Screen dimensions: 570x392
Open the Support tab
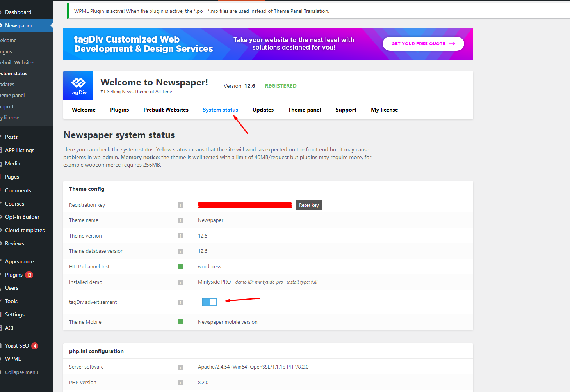click(346, 110)
